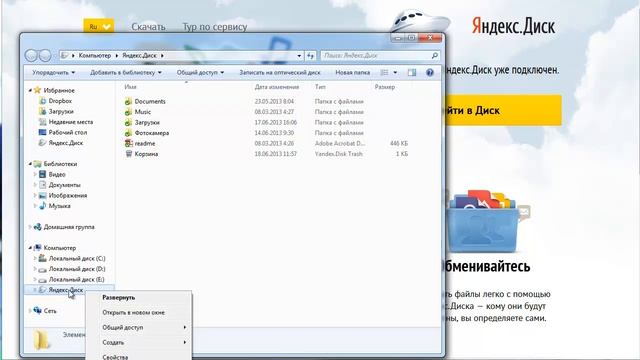Expand Локальный диск (C:) tree node
The width and height of the screenshot is (640, 360).
click(35, 258)
